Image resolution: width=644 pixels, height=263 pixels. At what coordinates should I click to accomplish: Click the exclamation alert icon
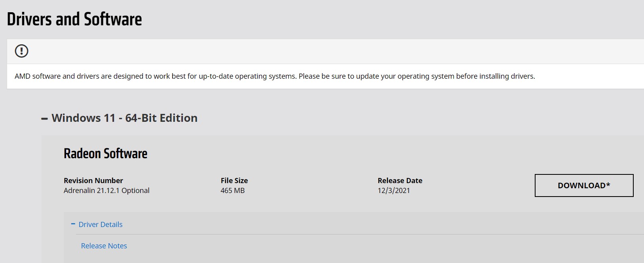[x=21, y=51]
